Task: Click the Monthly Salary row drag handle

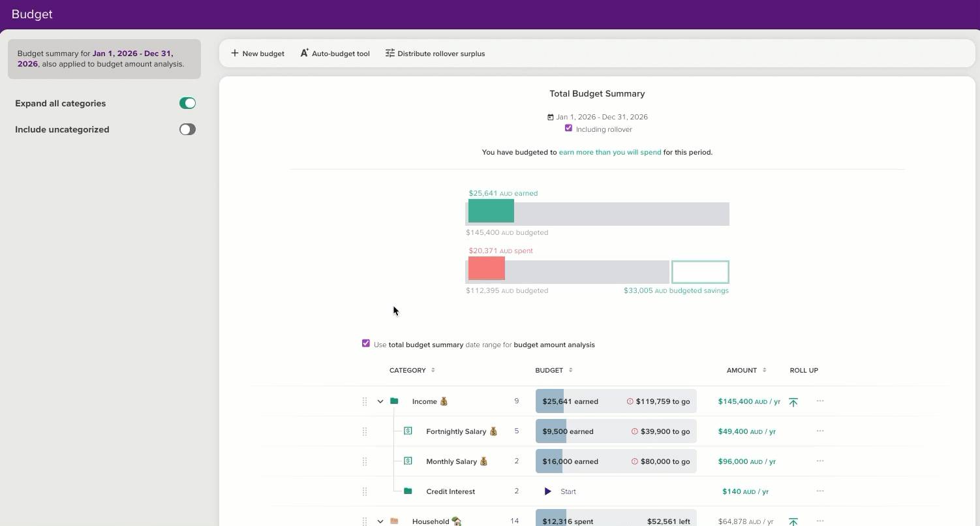Action: pyautogui.click(x=365, y=461)
